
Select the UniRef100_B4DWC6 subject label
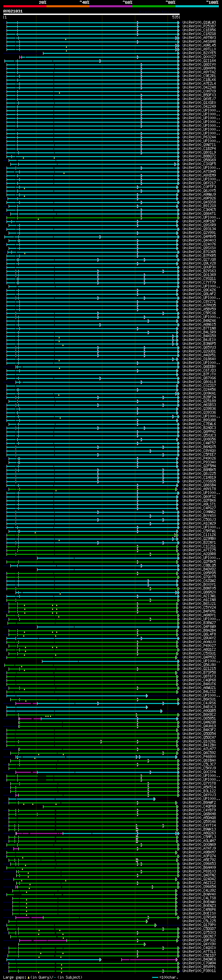(199, 959)
